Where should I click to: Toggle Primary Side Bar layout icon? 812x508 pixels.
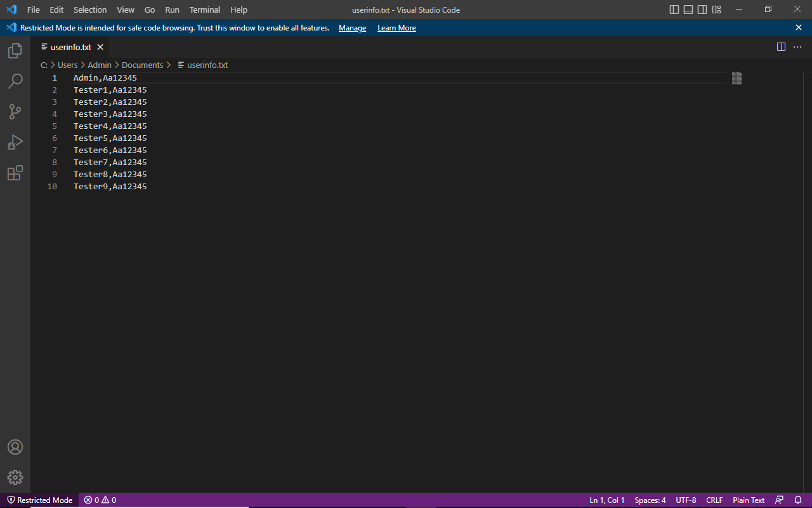tap(674, 10)
